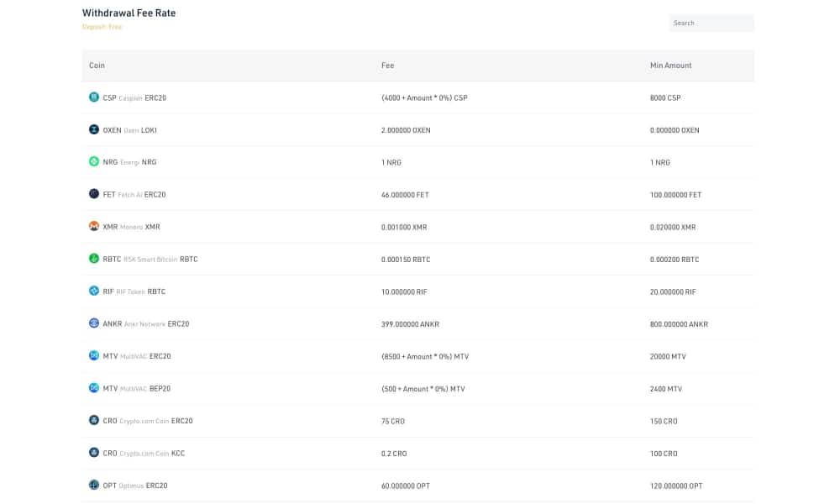Click the green NRG Energi icon

click(94, 161)
